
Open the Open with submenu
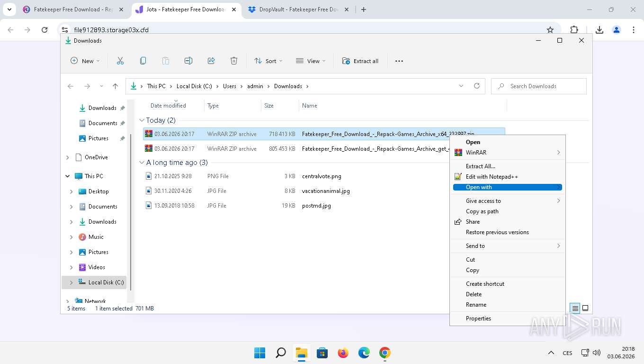click(507, 187)
